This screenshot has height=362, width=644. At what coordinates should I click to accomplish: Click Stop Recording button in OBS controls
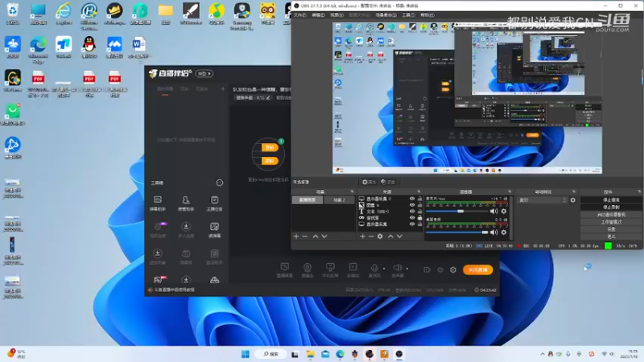(611, 208)
